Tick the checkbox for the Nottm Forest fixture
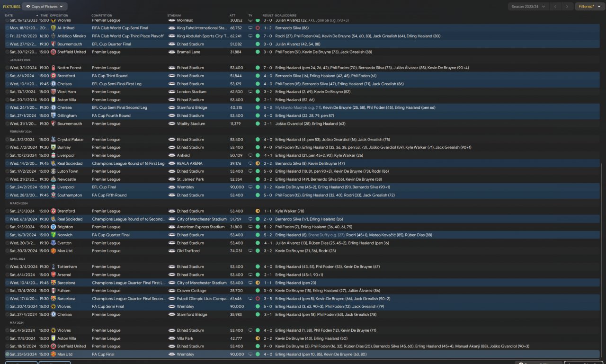The width and height of the screenshot is (606, 364). [8, 68]
